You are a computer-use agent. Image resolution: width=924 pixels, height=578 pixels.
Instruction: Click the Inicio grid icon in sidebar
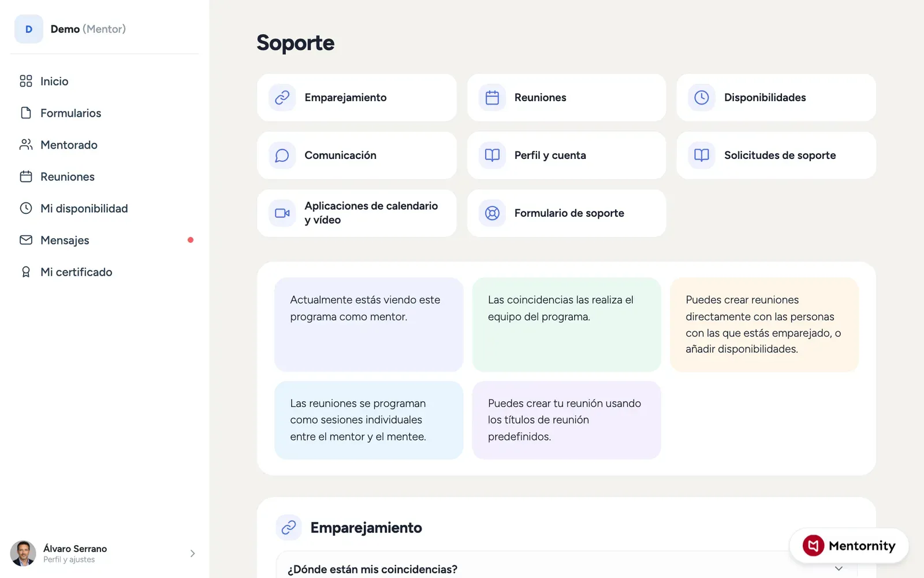point(26,81)
